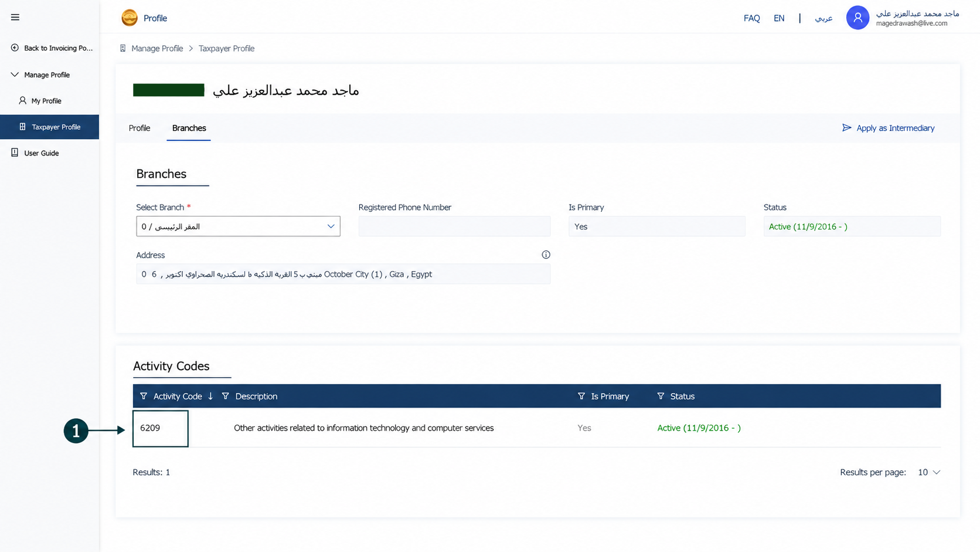Click the Manage Profile breadcrumb
Screen dimensions: 980x552
[157, 48]
